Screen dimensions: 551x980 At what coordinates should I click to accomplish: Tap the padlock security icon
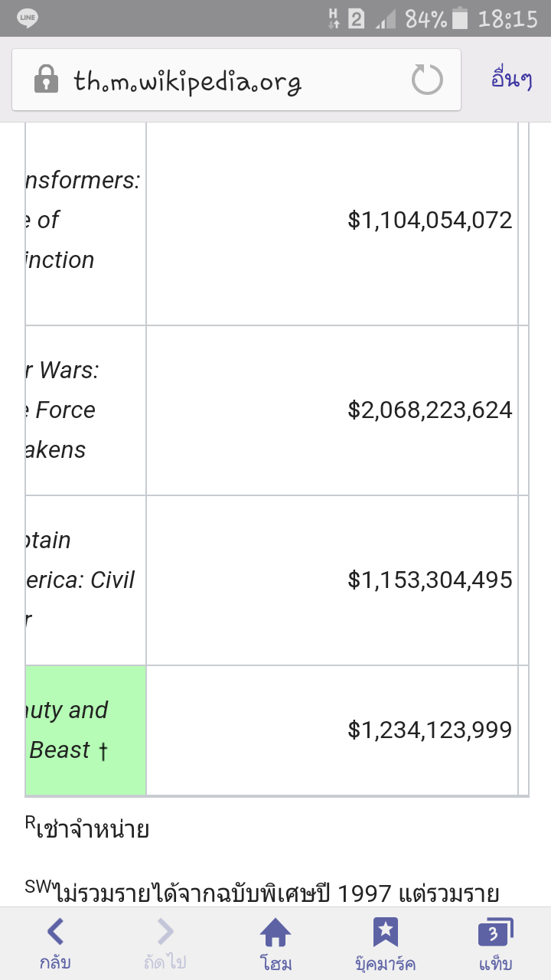point(47,80)
